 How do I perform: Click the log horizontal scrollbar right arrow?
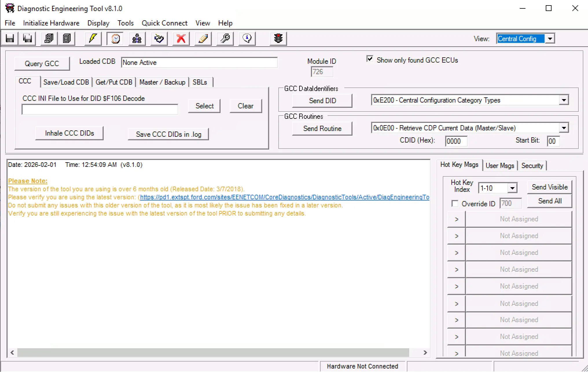pyautogui.click(x=425, y=353)
